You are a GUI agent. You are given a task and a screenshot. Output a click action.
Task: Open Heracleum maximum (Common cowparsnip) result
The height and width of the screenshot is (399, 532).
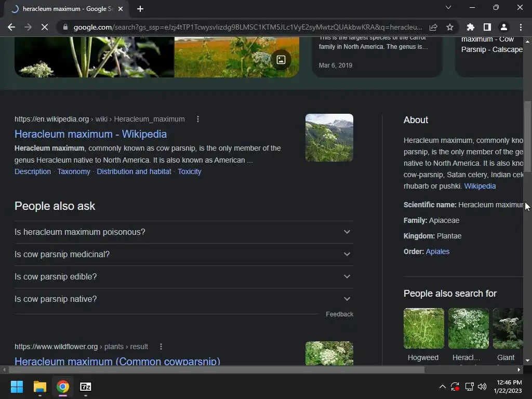coord(117,361)
